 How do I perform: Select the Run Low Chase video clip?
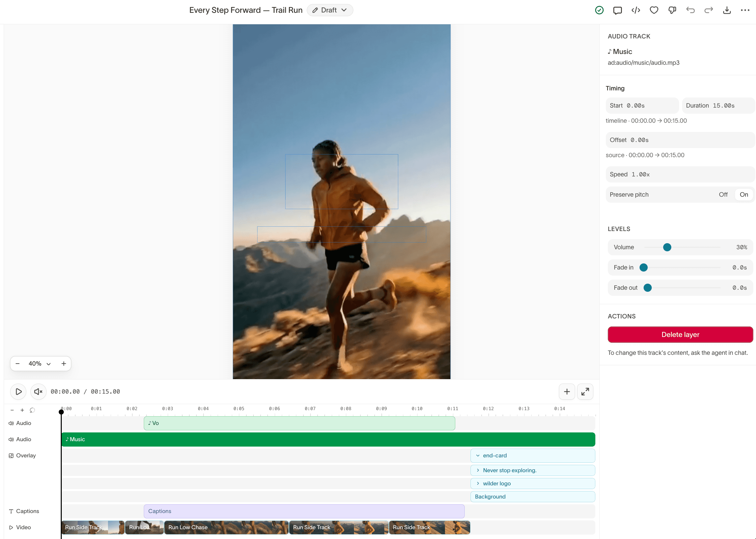[x=226, y=528]
